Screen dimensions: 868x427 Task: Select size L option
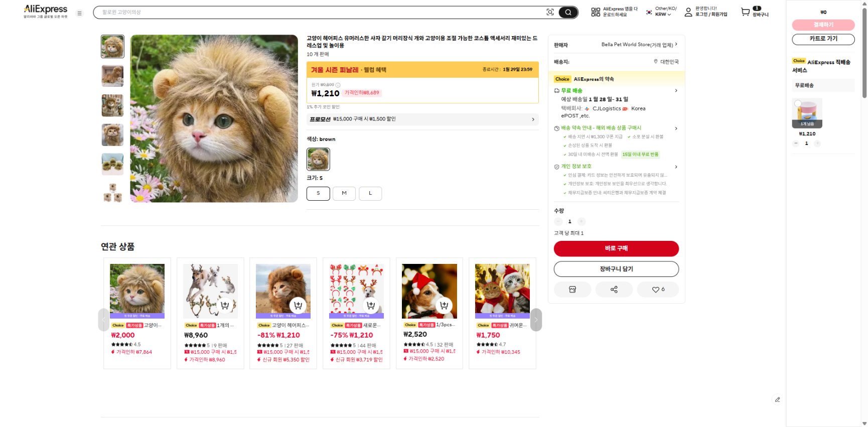pos(370,193)
